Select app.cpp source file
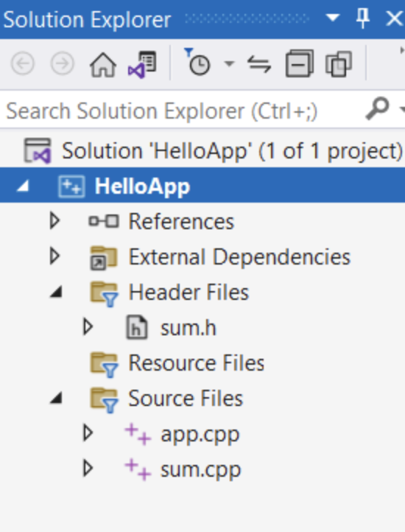The image size is (405, 532). (200, 433)
